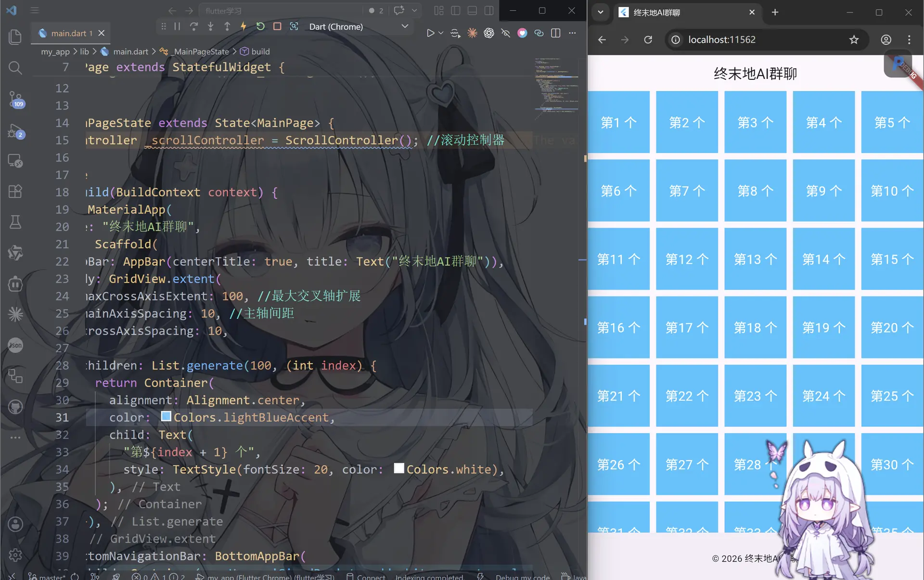Click my_app in the breadcrumb
This screenshot has height=580, width=924.
[x=55, y=52]
